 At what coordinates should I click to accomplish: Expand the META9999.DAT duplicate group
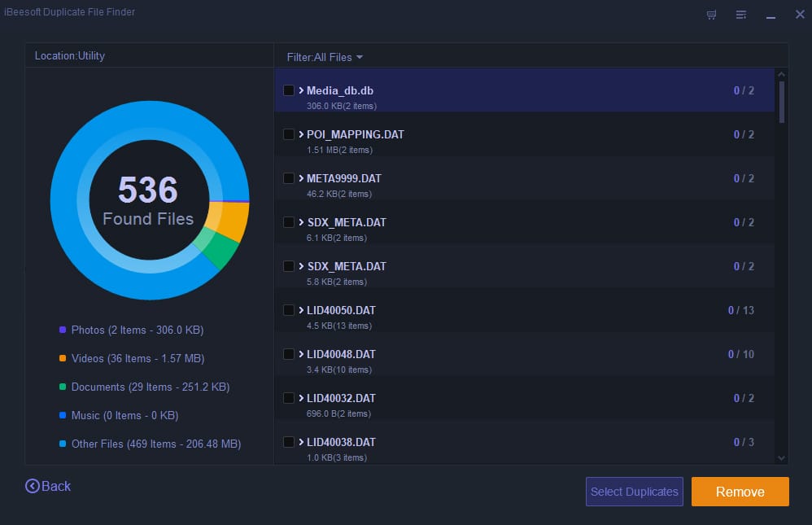(x=301, y=178)
